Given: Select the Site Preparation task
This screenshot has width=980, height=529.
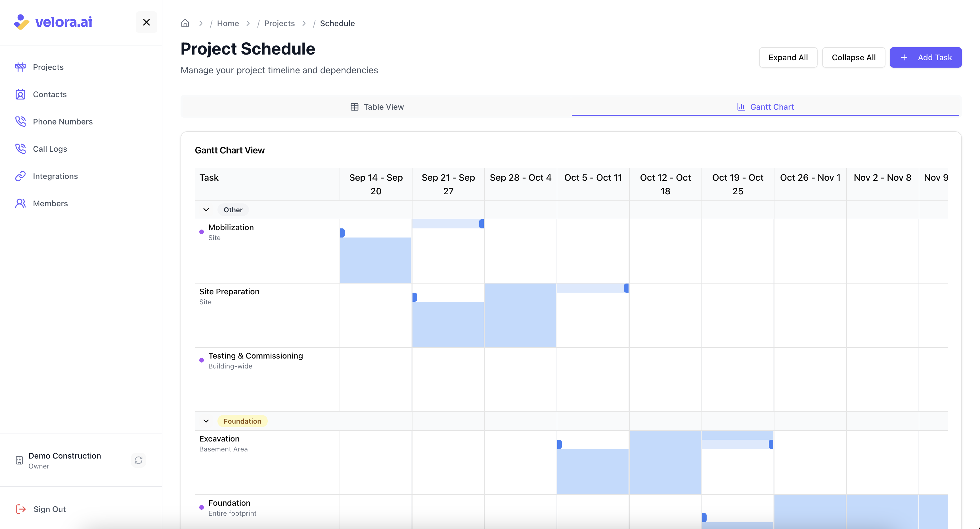Looking at the screenshot, I should click(267, 315).
